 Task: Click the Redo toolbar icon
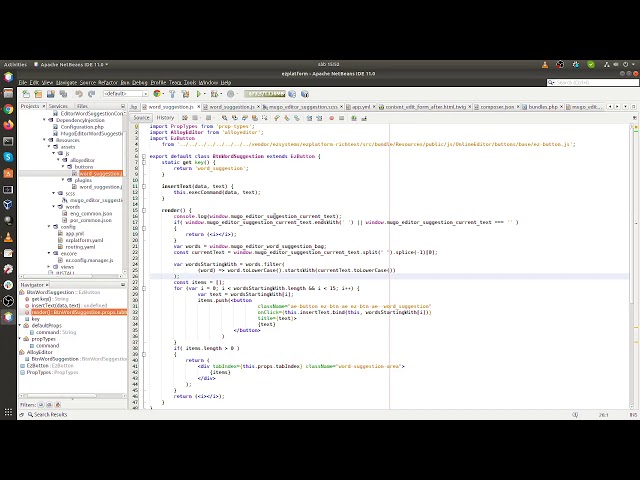click(x=91, y=94)
